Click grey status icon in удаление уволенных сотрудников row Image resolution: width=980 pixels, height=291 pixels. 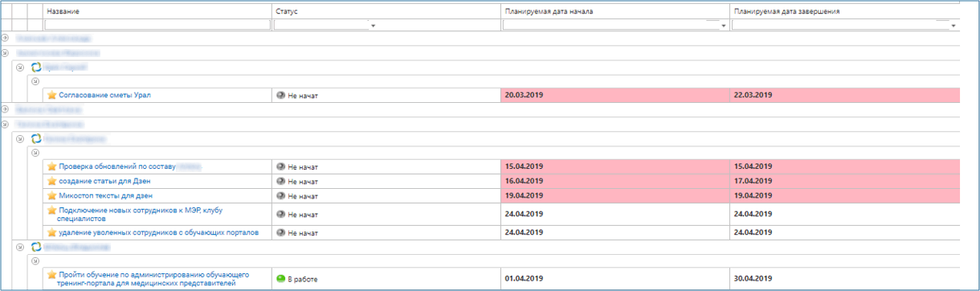click(280, 233)
